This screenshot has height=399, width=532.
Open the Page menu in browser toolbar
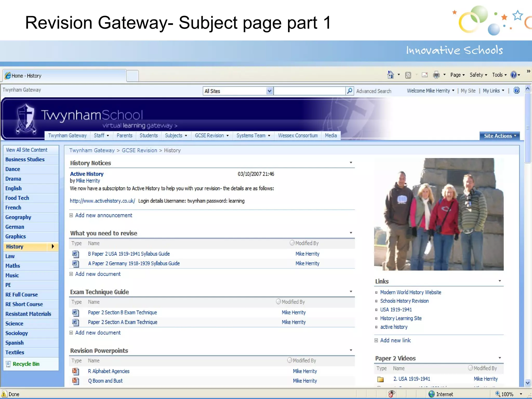point(457,75)
